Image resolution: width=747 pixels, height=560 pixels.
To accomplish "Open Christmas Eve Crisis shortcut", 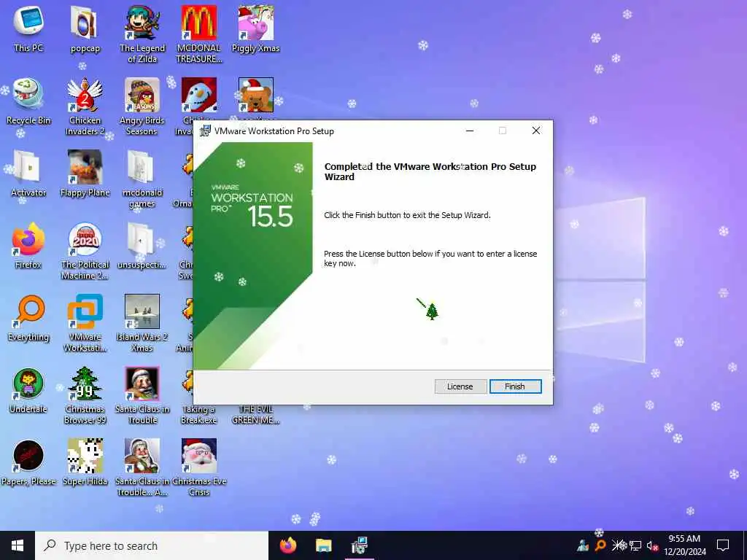I will [x=199, y=467].
